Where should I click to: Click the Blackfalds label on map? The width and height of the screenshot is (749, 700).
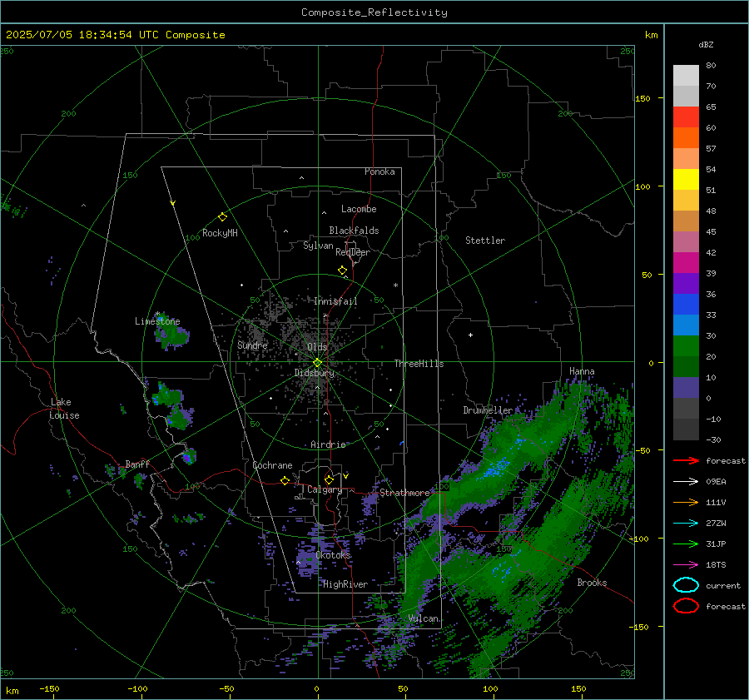click(354, 231)
